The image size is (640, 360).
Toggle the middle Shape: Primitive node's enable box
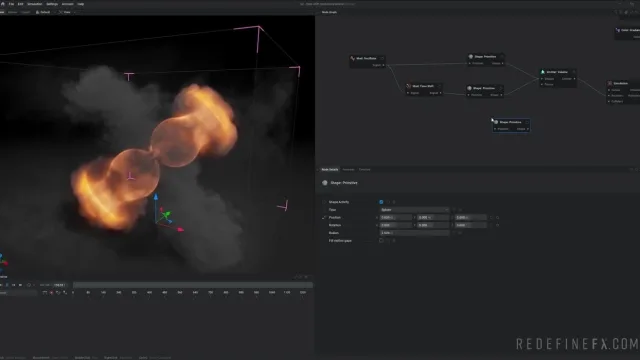click(501, 88)
